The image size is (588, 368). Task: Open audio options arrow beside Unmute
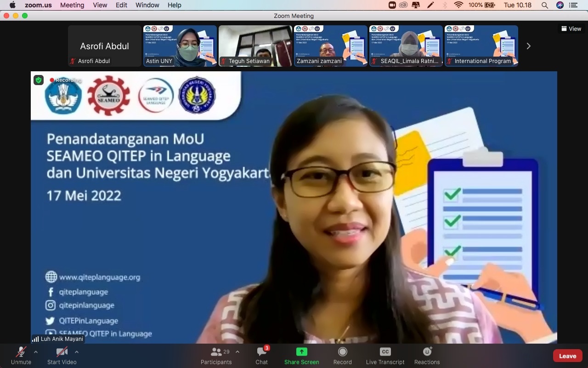tap(36, 352)
